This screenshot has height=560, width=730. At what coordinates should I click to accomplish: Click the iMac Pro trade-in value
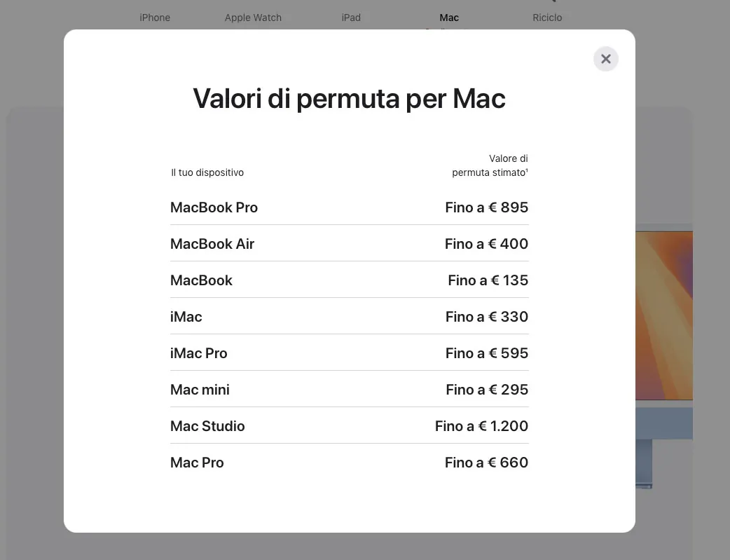pos(486,353)
